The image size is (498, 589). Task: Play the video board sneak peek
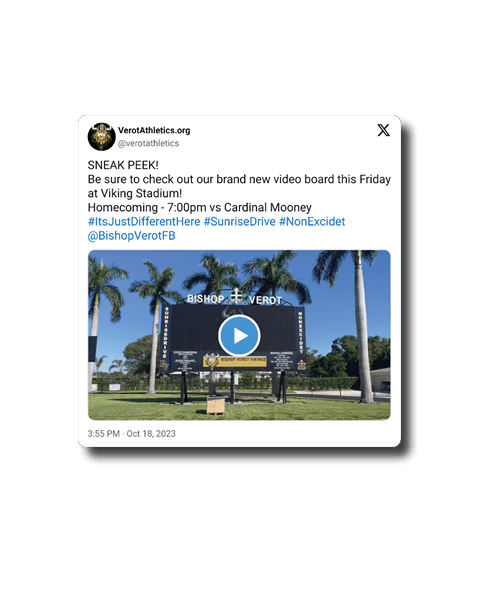click(239, 335)
